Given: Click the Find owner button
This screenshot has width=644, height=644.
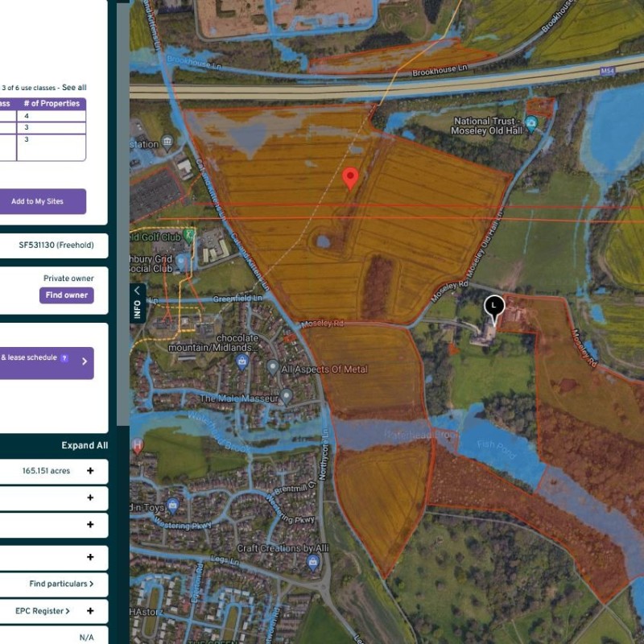Looking at the screenshot, I should click(x=66, y=295).
